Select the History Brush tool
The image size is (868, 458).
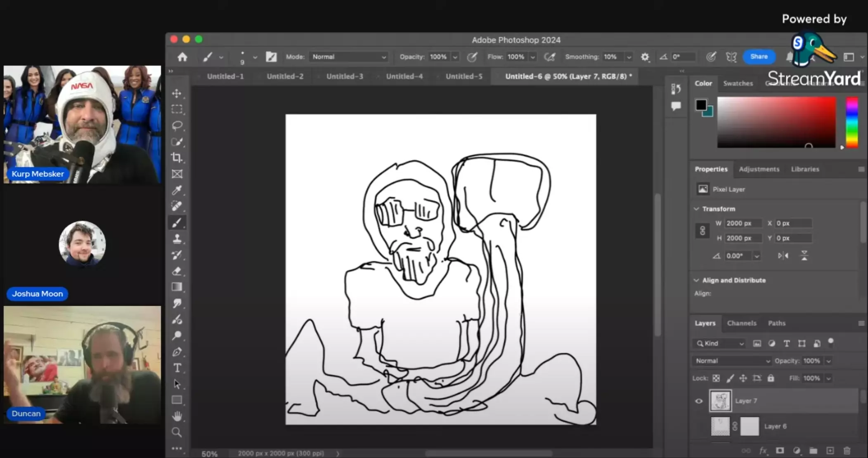[177, 255]
